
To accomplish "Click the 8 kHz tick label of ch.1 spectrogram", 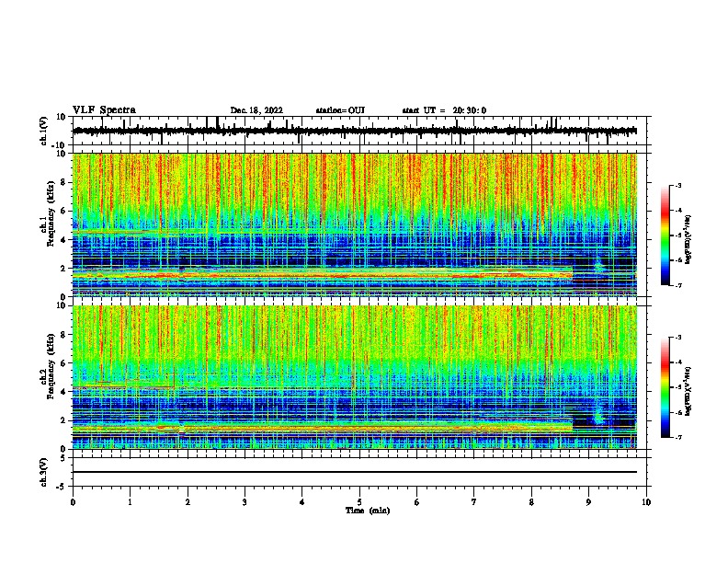I will click(x=63, y=182).
